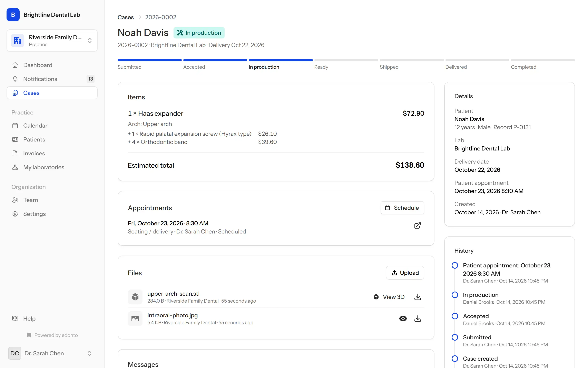Click the Help book icon

pyautogui.click(x=15, y=318)
